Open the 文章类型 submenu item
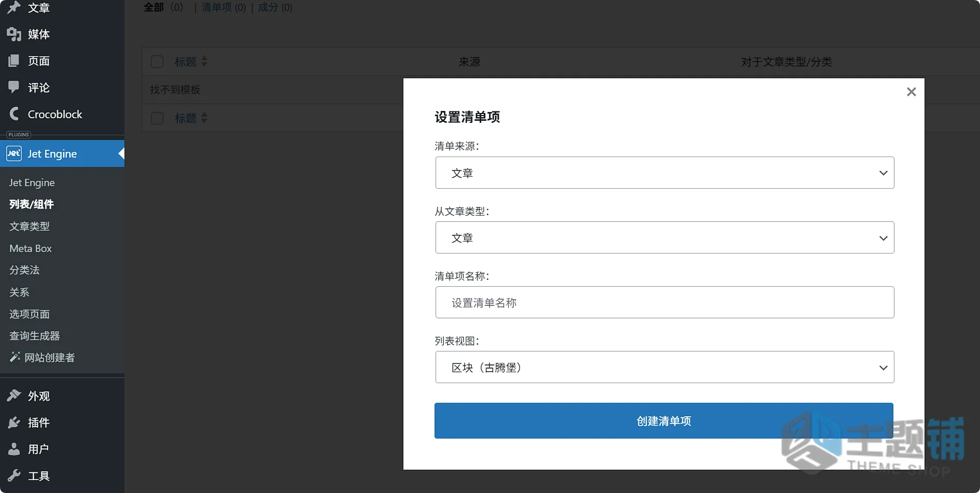This screenshot has height=493, width=980. (x=30, y=226)
